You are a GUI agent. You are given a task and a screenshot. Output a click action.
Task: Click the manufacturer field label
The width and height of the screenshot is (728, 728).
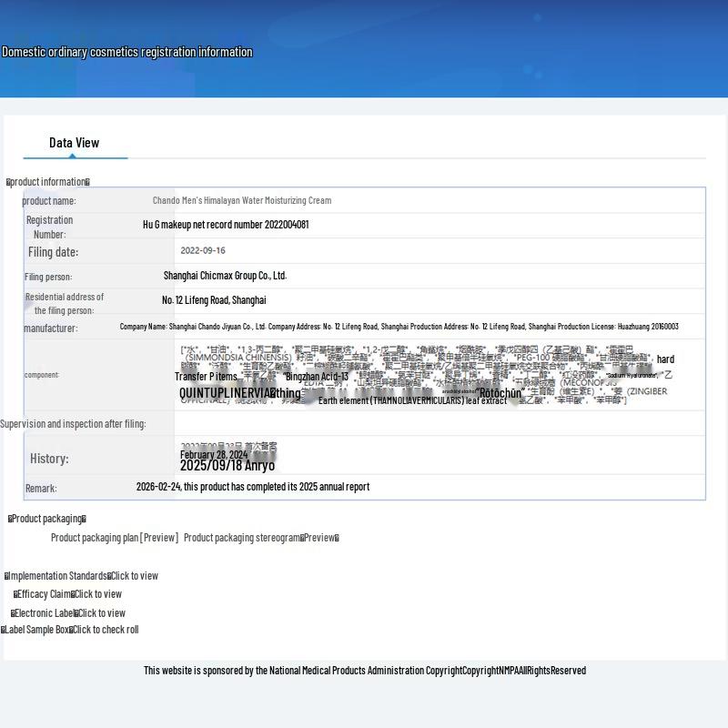[51, 329]
